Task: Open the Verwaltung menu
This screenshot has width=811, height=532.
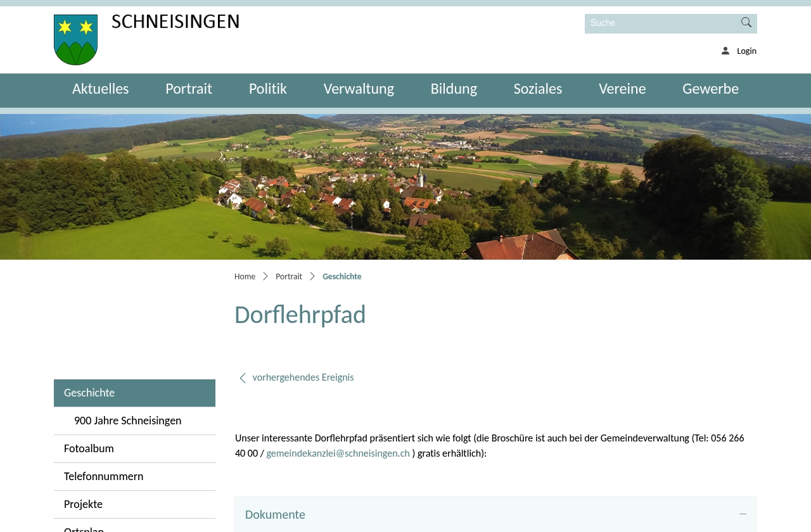Action: click(359, 89)
